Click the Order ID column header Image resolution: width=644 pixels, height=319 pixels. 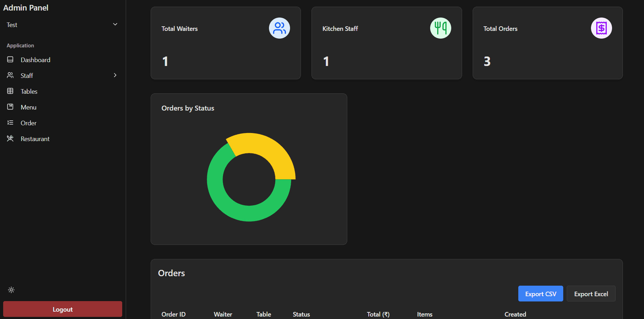click(x=173, y=314)
